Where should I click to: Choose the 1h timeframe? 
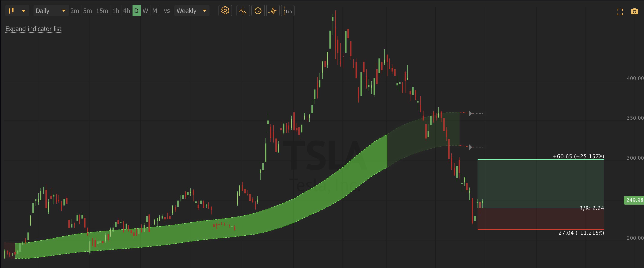(x=116, y=11)
